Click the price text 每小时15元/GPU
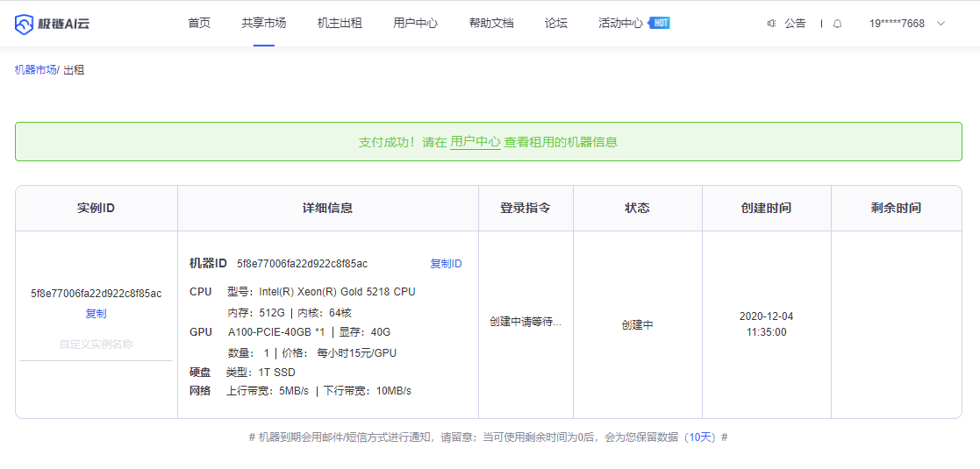This screenshot has width=980, height=469. [356, 352]
